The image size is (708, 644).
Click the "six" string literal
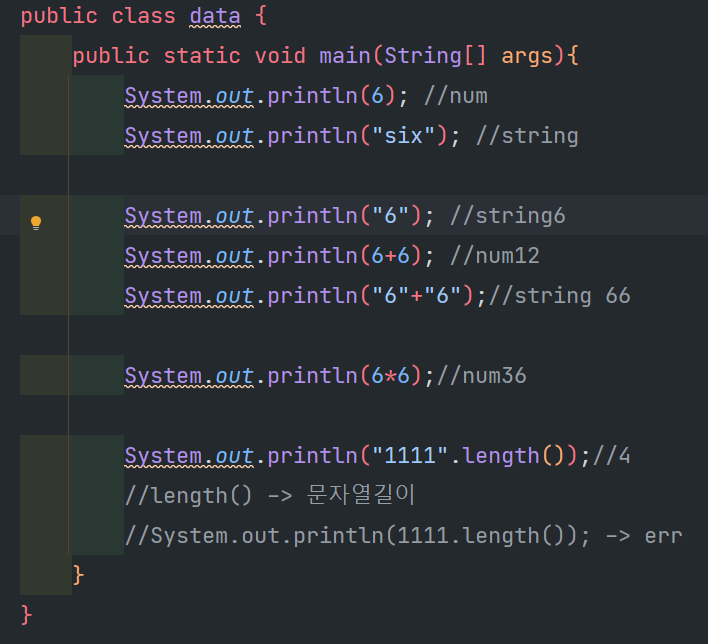403,135
